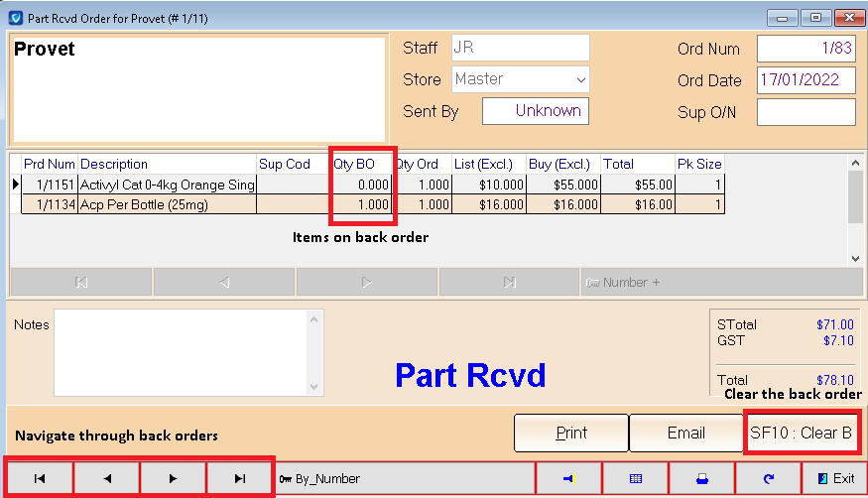Click Qty BO value 1.000 for Acp
The width and height of the screenshot is (868, 498).
pos(361,204)
